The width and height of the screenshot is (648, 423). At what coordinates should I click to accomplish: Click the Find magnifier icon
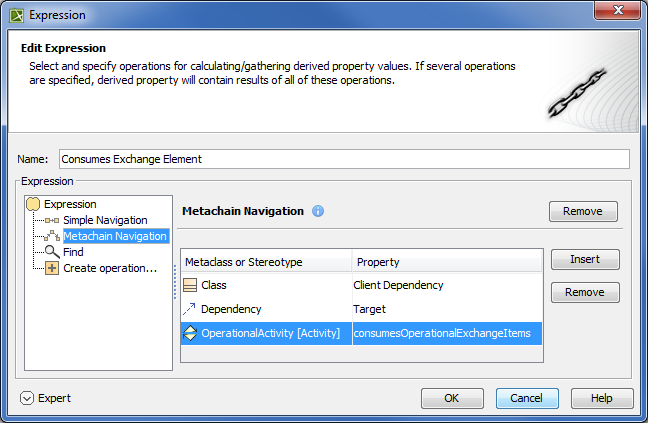52,252
